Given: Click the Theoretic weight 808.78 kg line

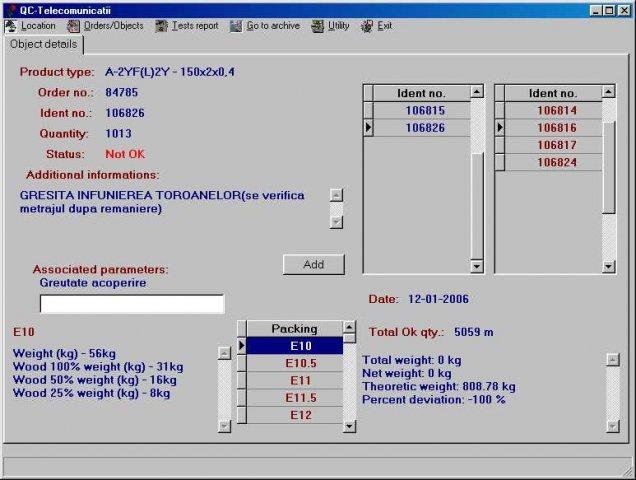Looking at the screenshot, I should click(x=439, y=387).
